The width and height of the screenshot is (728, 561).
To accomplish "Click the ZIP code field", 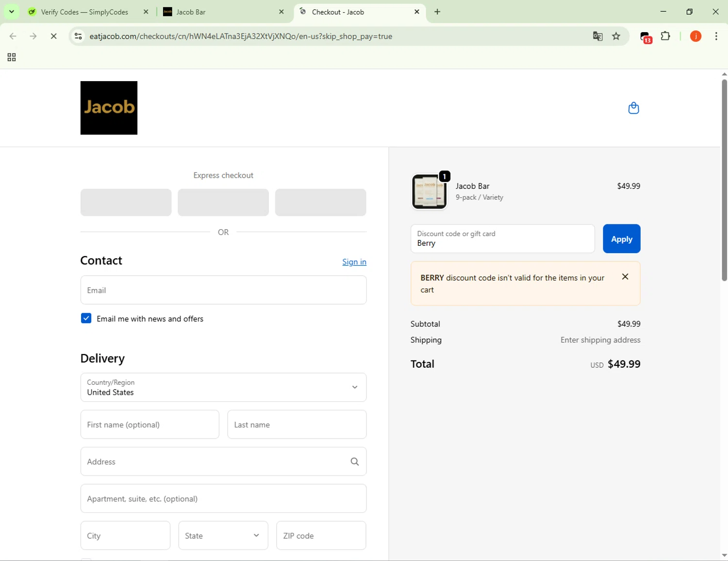I will click(x=321, y=536).
